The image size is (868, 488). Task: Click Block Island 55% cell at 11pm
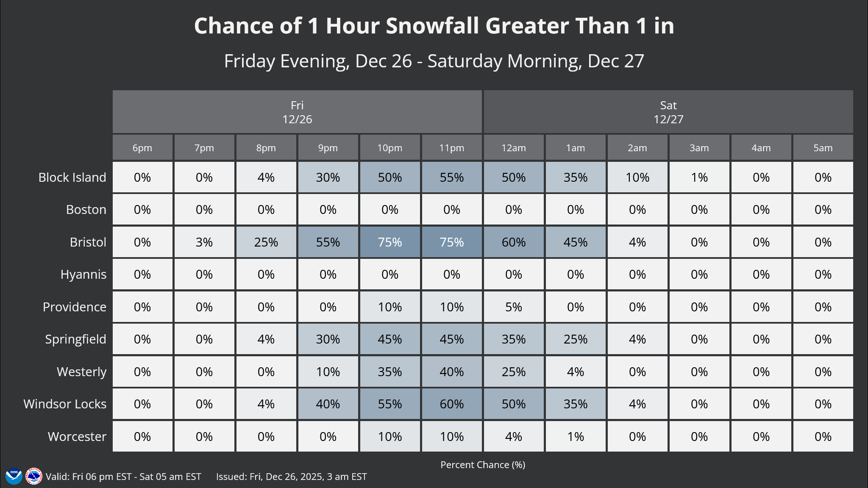(x=452, y=177)
